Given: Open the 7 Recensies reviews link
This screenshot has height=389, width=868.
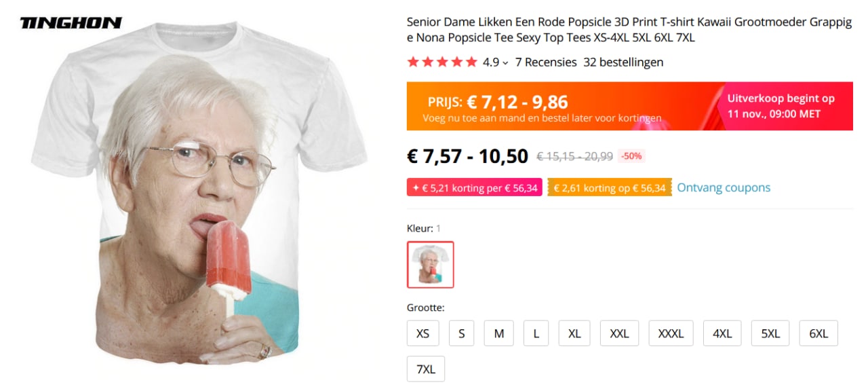Looking at the screenshot, I should (x=546, y=62).
